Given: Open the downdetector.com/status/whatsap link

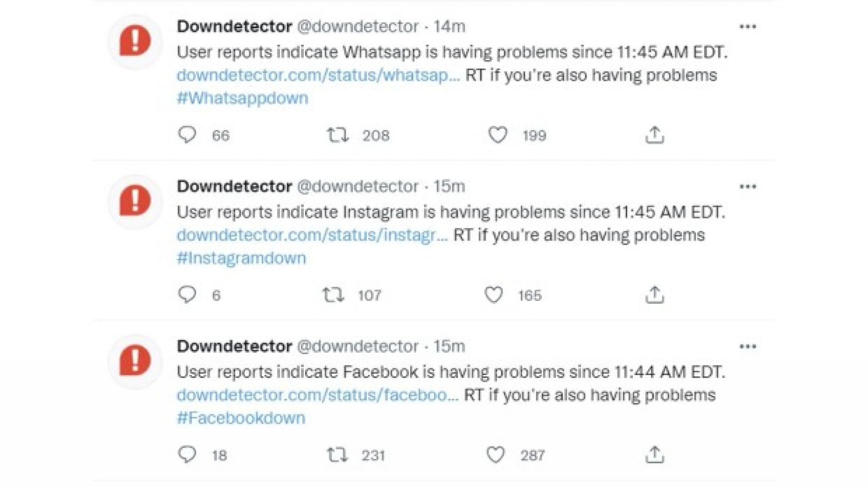Looking at the screenshot, I should [x=318, y=75].
